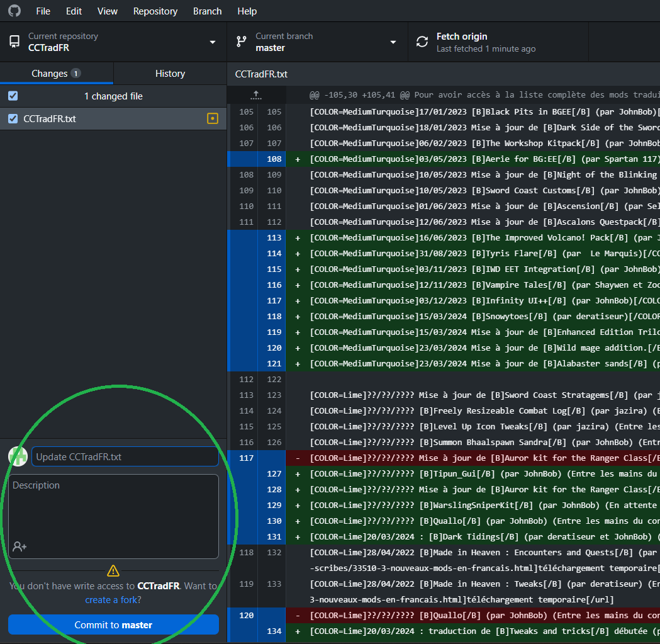Open the Current repository dropdown arrow

[x=213, y=42]
